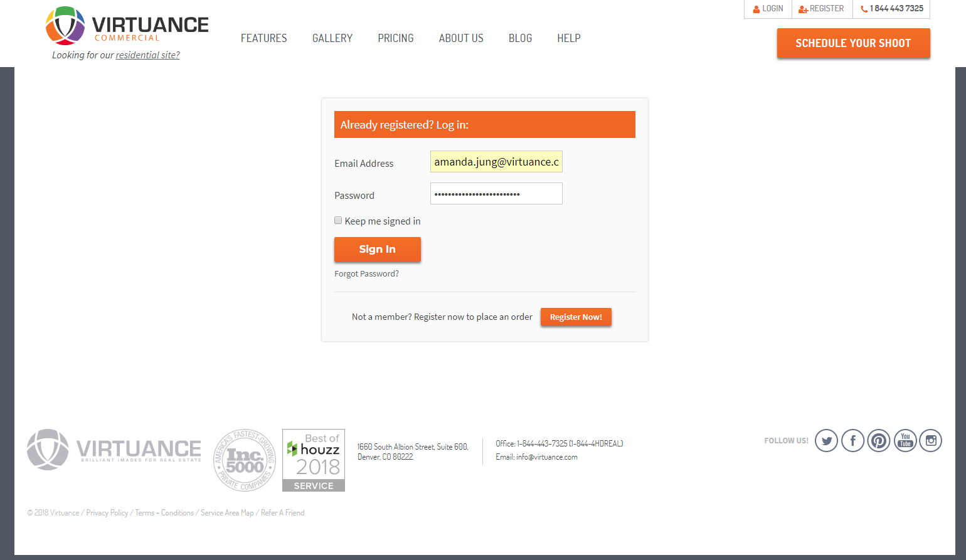Click the gray Virtuance footer logo
The width and height of the screenshot is (966, 560).
click(114, 450)
